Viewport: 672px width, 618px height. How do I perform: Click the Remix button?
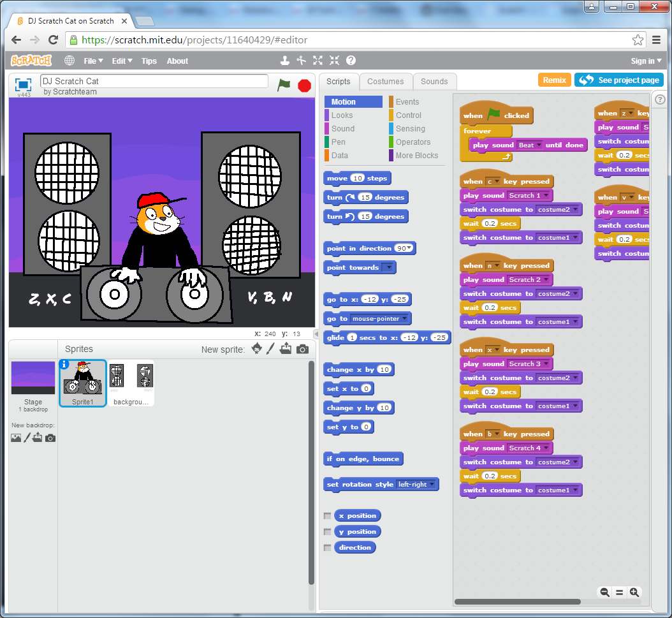(x=554, y=80)
